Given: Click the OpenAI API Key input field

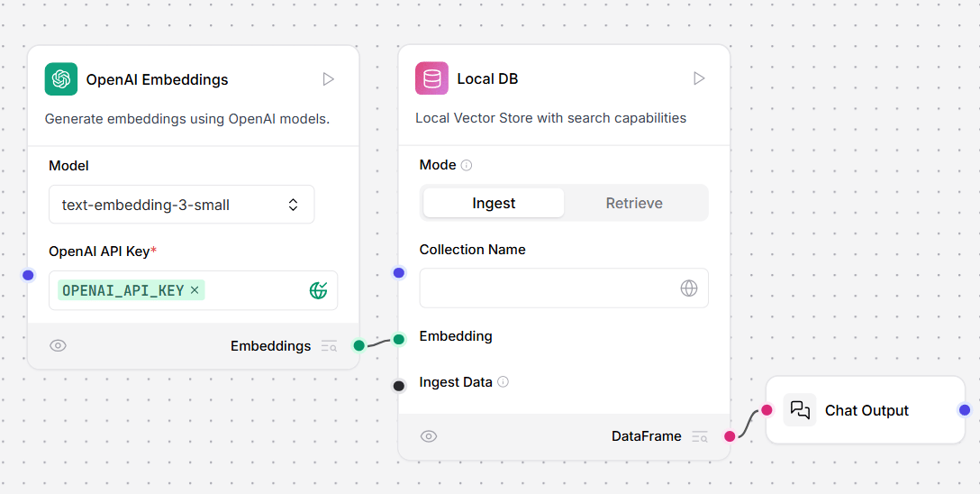Looking at the screenshot, I should point(193,290).
